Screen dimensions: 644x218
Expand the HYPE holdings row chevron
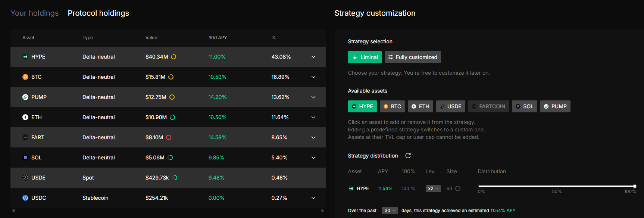click(313, 57)
